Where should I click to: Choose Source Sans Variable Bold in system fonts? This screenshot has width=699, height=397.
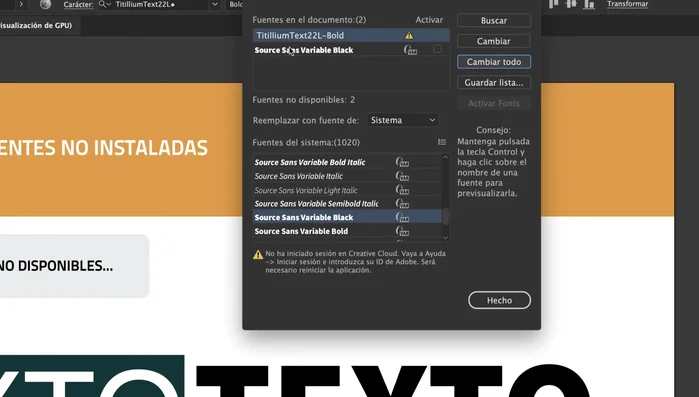click(x=347, y=231)
